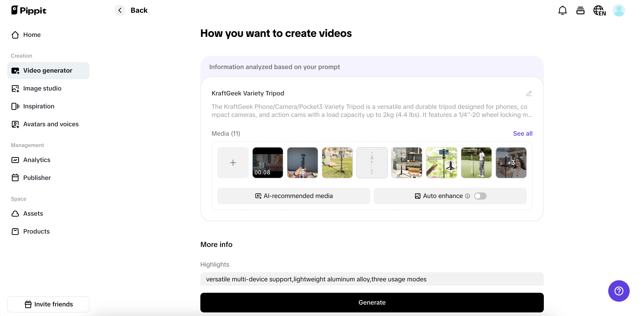Viewport: 644px width, 316px height.
Task: Click the product description text
Action: 372,111
